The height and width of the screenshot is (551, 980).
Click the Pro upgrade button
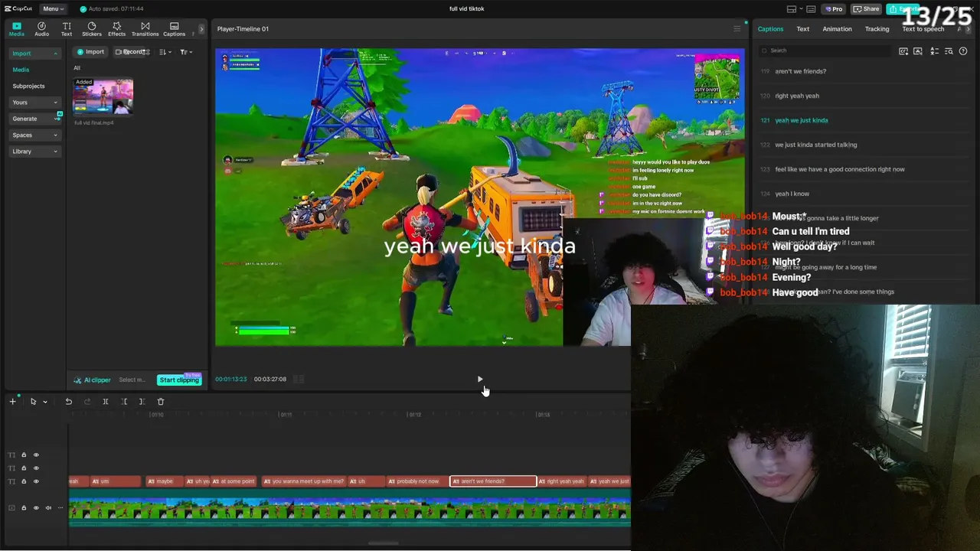(x=833, y=9)
